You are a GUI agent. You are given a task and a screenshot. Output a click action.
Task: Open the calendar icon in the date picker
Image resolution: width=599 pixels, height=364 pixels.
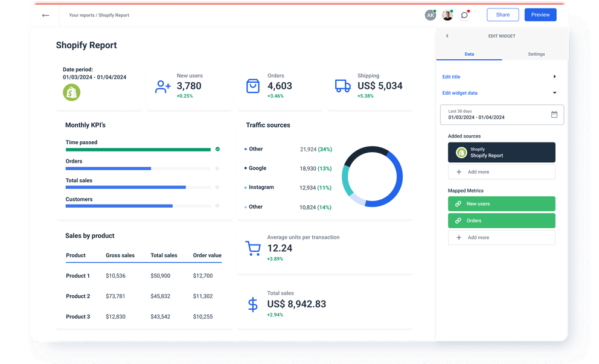554,115
